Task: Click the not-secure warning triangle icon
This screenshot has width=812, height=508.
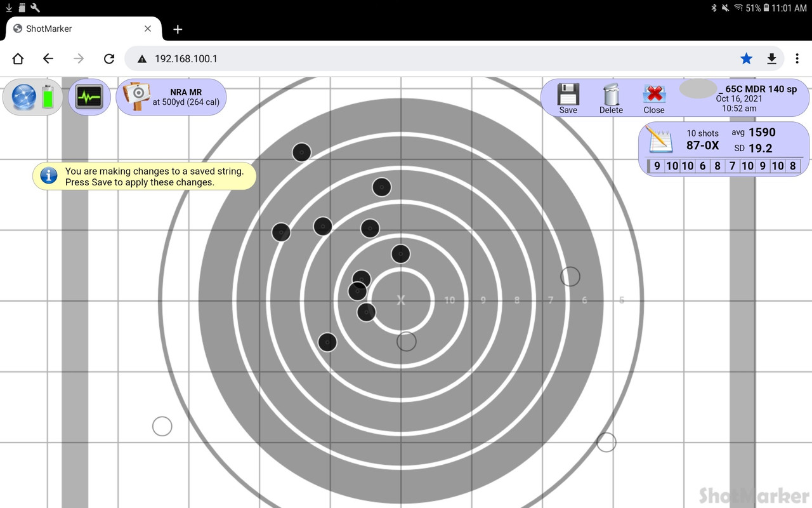Action: coord(142,58)
